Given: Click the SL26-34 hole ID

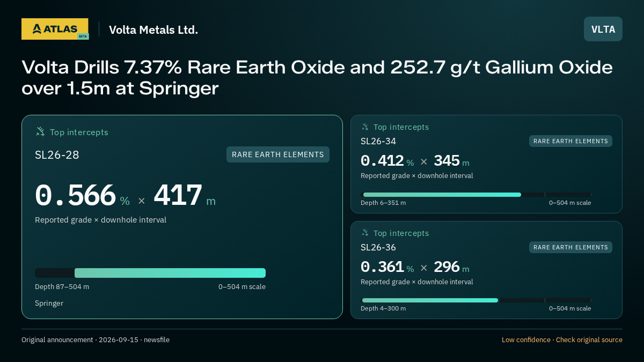Looking at the screenshot, I should coord(378,141).
